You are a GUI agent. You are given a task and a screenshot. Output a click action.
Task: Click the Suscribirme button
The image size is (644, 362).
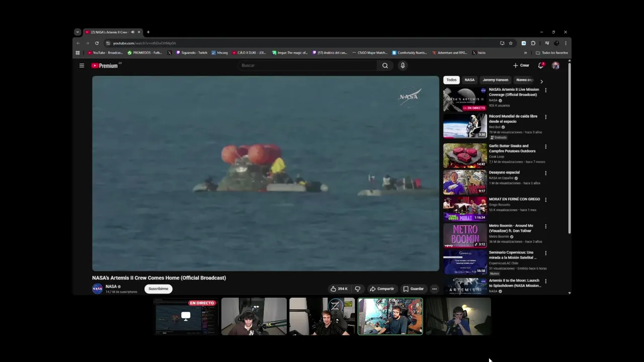tap(158, 289)
